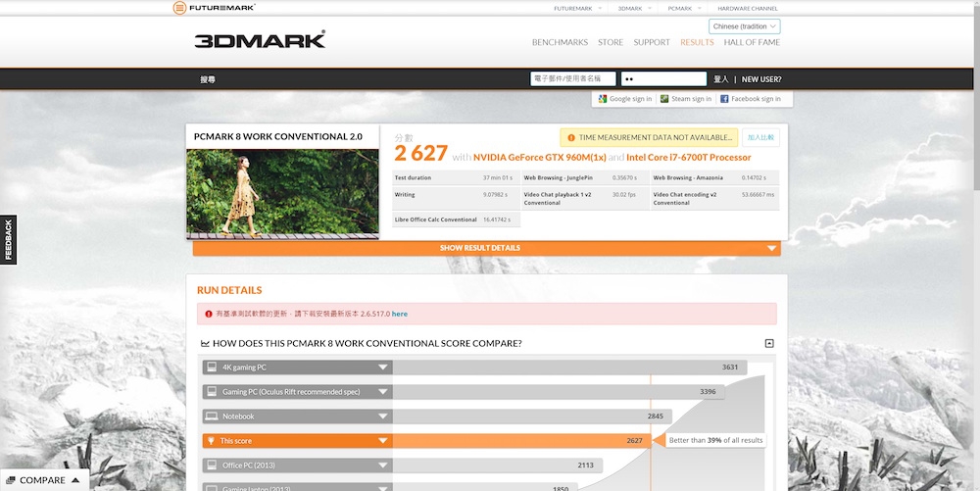Click the 搜尋 search link

208,79
